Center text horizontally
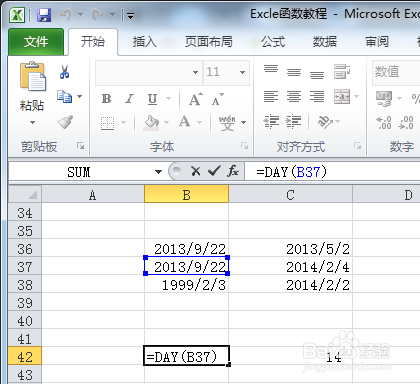 coord(294,97)
